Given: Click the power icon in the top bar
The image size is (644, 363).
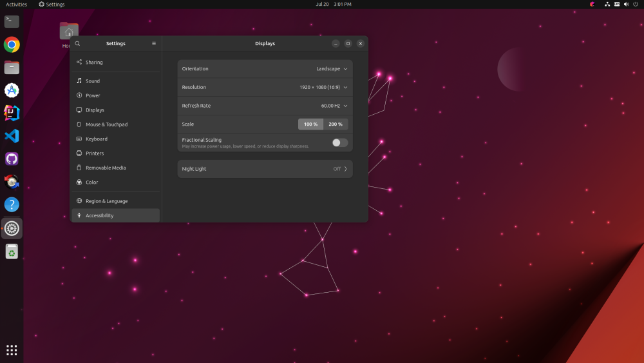Looking at the screenshot, I should tap(636, 4).
